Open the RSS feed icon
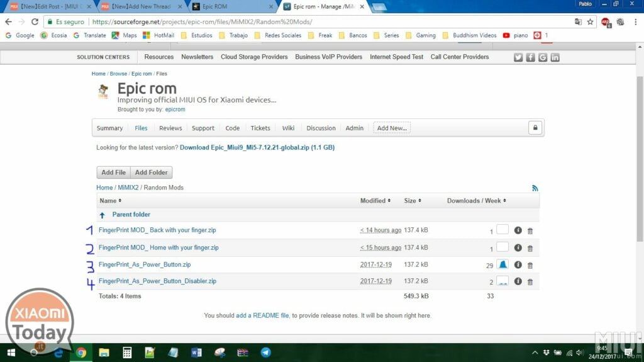 pyautogui.click(x=535, y=188)
